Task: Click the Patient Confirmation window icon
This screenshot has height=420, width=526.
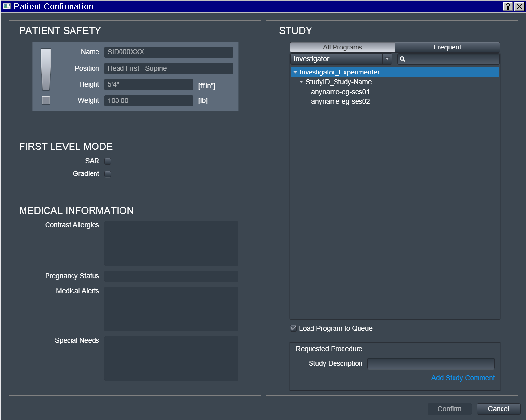Action: tap(7, 6)
